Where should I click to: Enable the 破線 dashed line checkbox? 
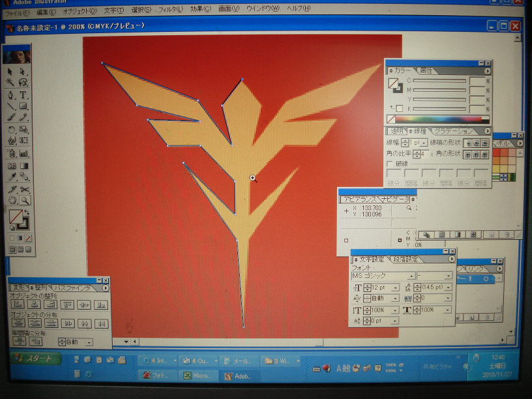[390, 164]
